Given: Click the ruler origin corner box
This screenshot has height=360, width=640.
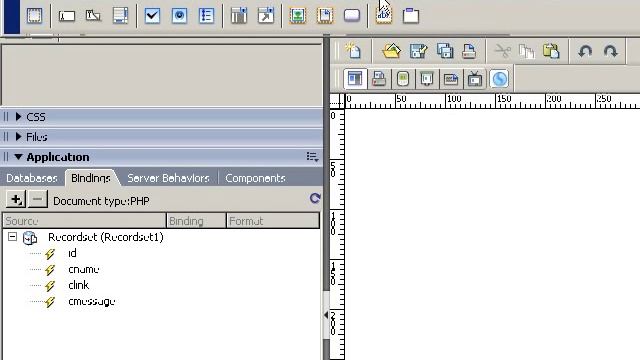Looking at the screenshot, I should 337,100.
